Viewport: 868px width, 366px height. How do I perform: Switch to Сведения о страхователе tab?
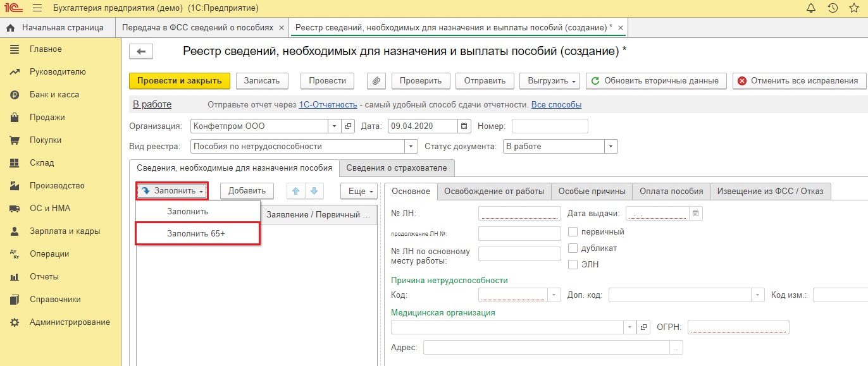pos(397,168)
